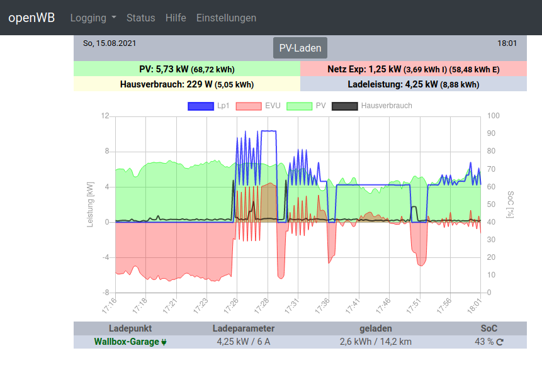The image size is (542, 392).
Task: Click the blue Lp1 legend color box
Action: pos(201,106)
